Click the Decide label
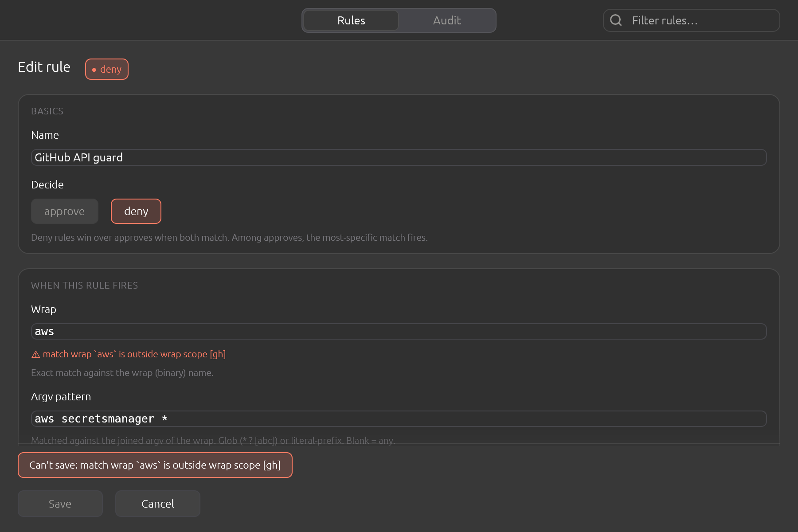The width and height of the screenshot is (798, 532). pyautogui.click(x=47, y=185)
